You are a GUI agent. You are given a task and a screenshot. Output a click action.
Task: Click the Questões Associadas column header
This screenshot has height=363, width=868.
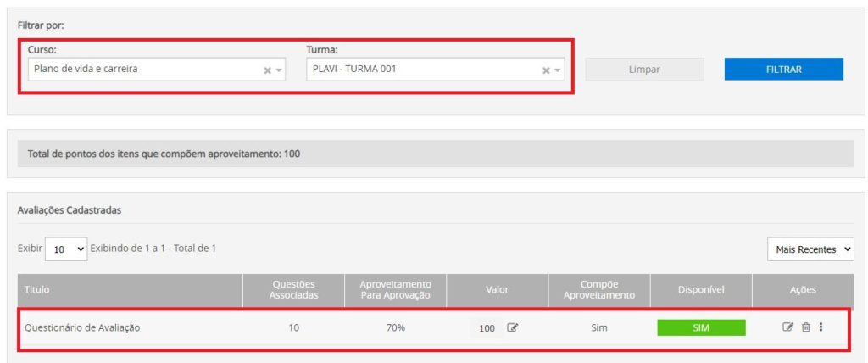[293, 289]
